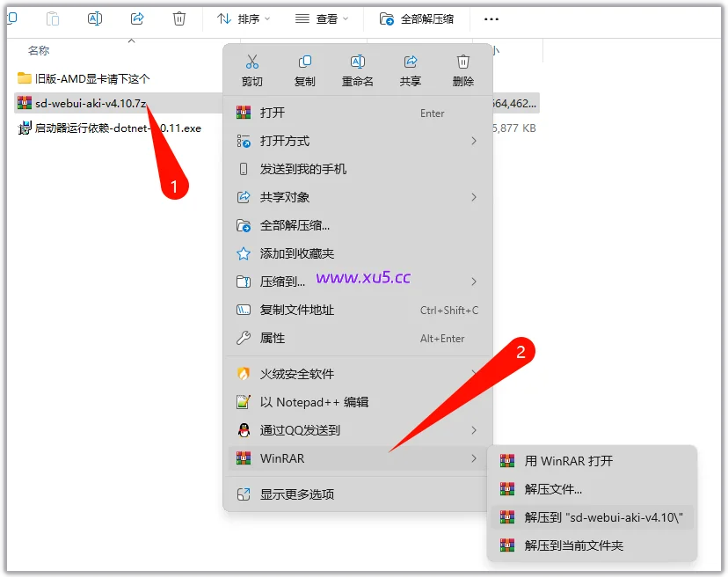Click the Delete trash icon in context menu

463,62
